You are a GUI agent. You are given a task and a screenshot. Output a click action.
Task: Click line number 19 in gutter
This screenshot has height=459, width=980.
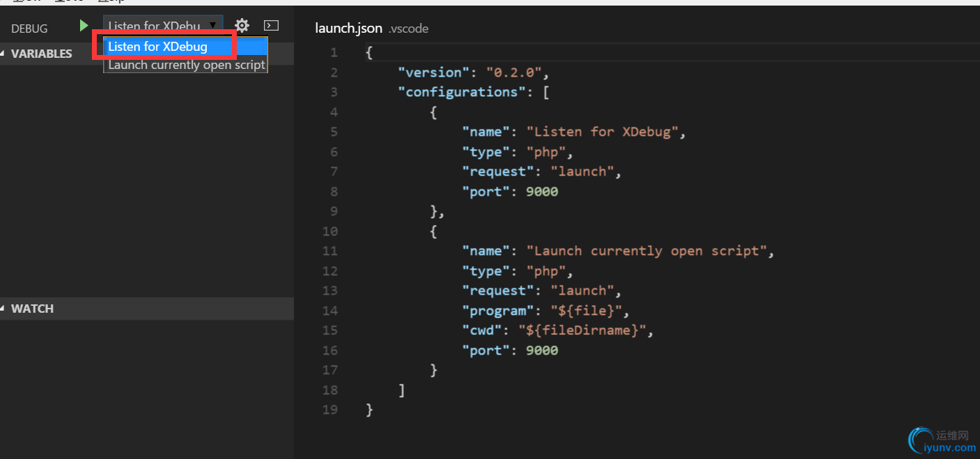(330, 410)
